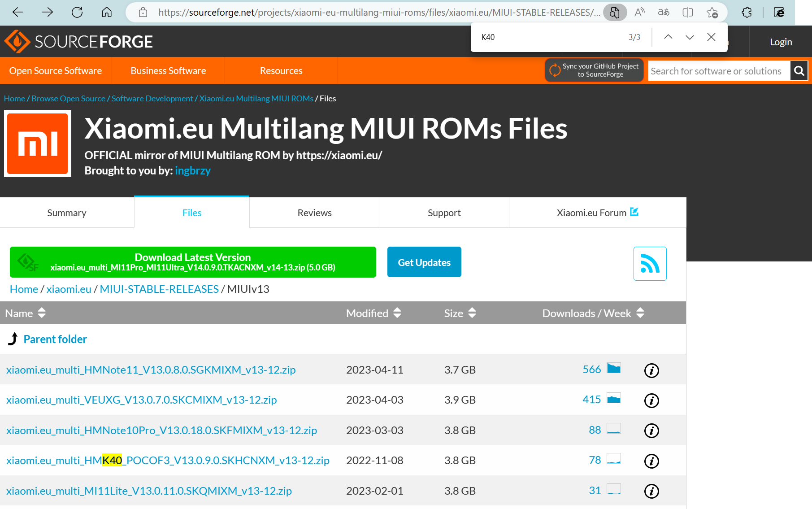Image resolution: width=812 pixels, height=509 pixels.
Task: View info icon for MI11Lite file
Action: click(651, 492)
